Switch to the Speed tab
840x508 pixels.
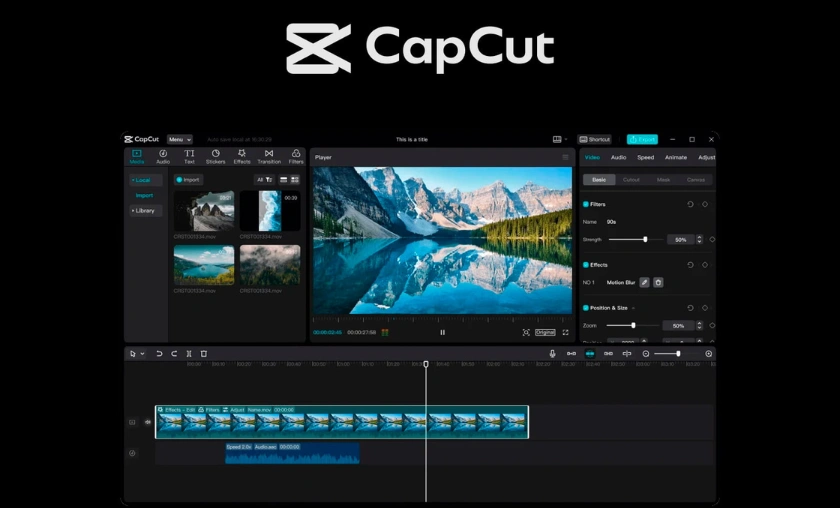coord(646,158)
